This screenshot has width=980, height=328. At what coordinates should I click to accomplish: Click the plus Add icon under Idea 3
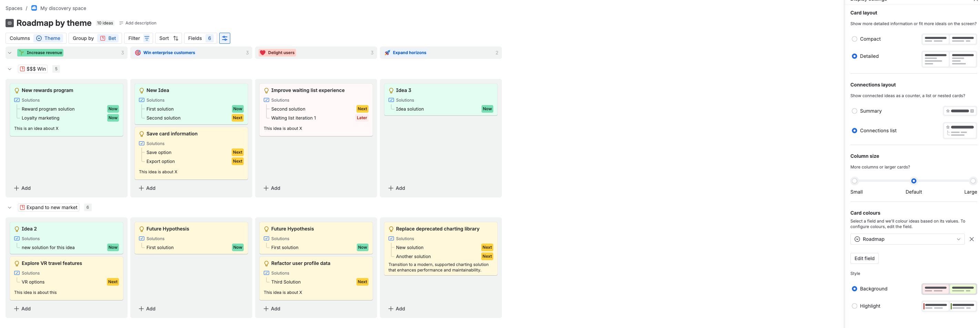[x=391, y=188]
